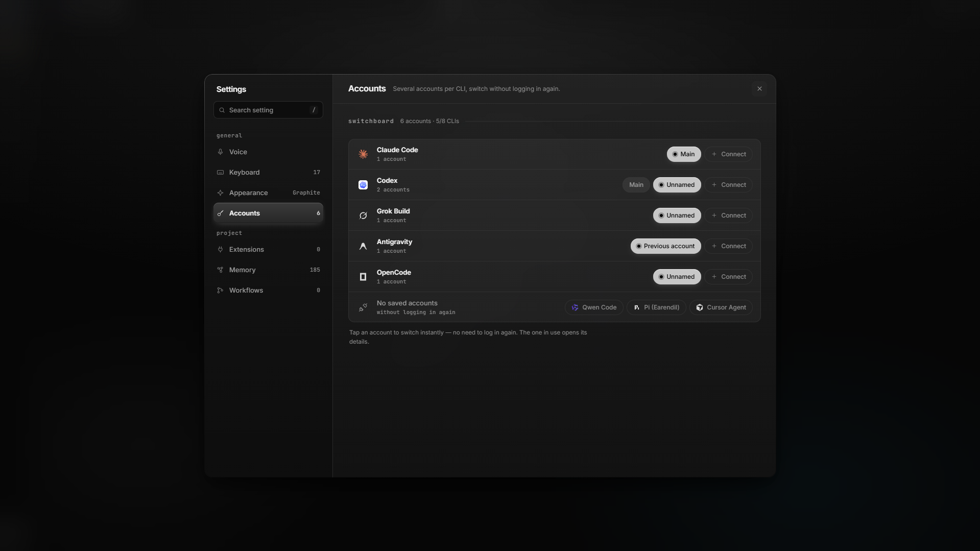Click the Graphite label beside Appearance
The width and height of the screenshot is (980, 551).
tap(306, 193)
